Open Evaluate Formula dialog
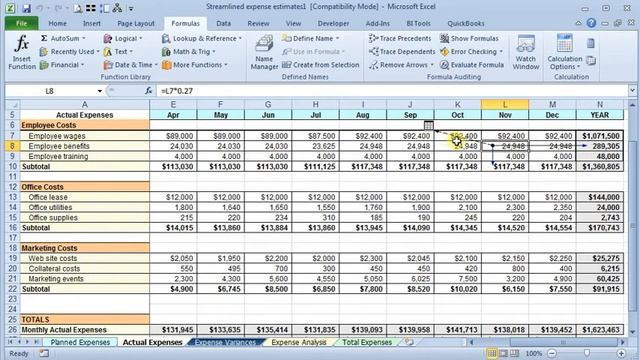Image resolution: width=640 pixels, height=360 pixels. [x=471, y=65]
